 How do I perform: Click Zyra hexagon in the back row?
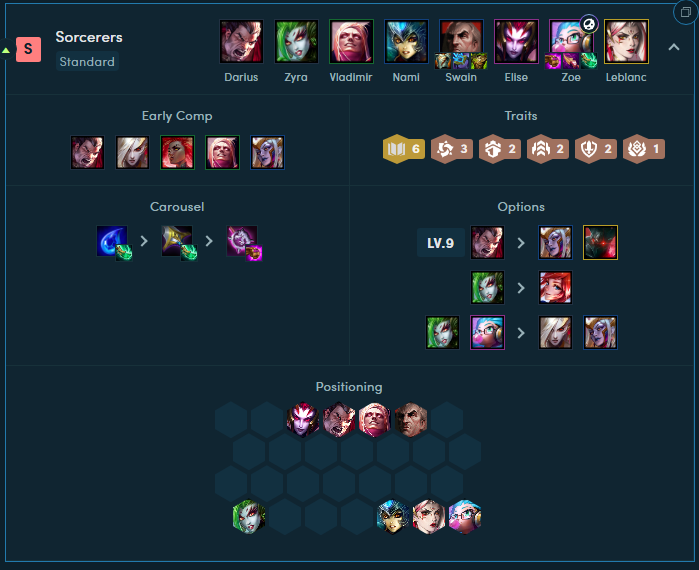249,517
